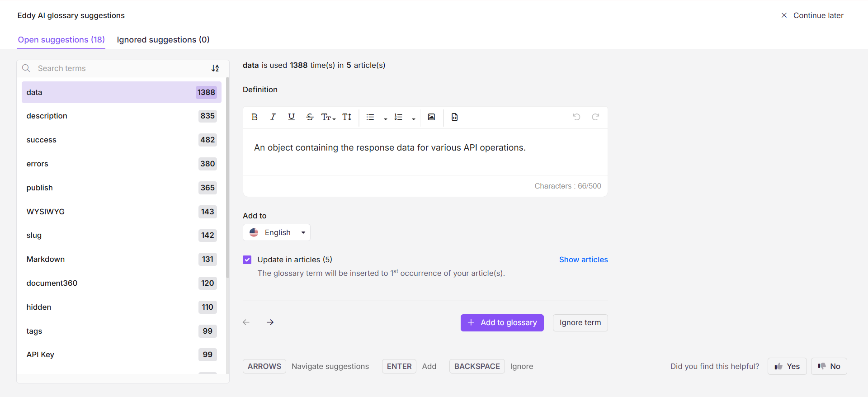Click the terms list scrollbar
The image size is (868, 397).
228,178
